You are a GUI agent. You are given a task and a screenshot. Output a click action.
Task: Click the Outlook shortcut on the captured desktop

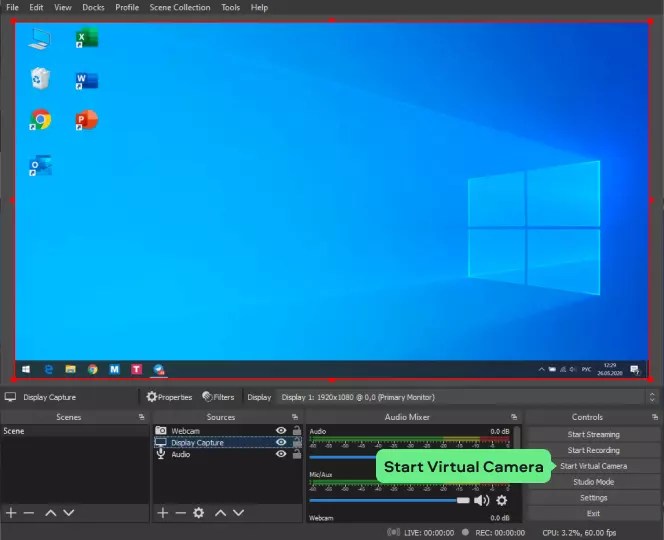coord(40,166)
